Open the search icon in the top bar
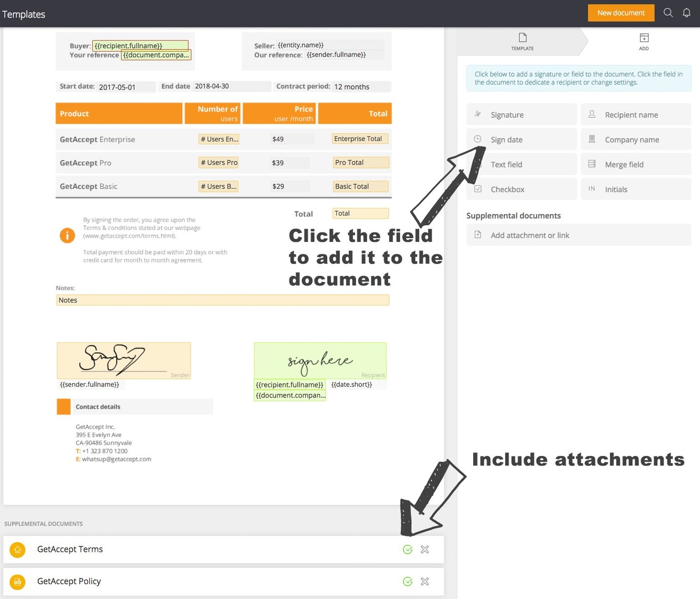The width and height of the screenshot is (700, 599). pyautogui.click(x=668, y=13)
